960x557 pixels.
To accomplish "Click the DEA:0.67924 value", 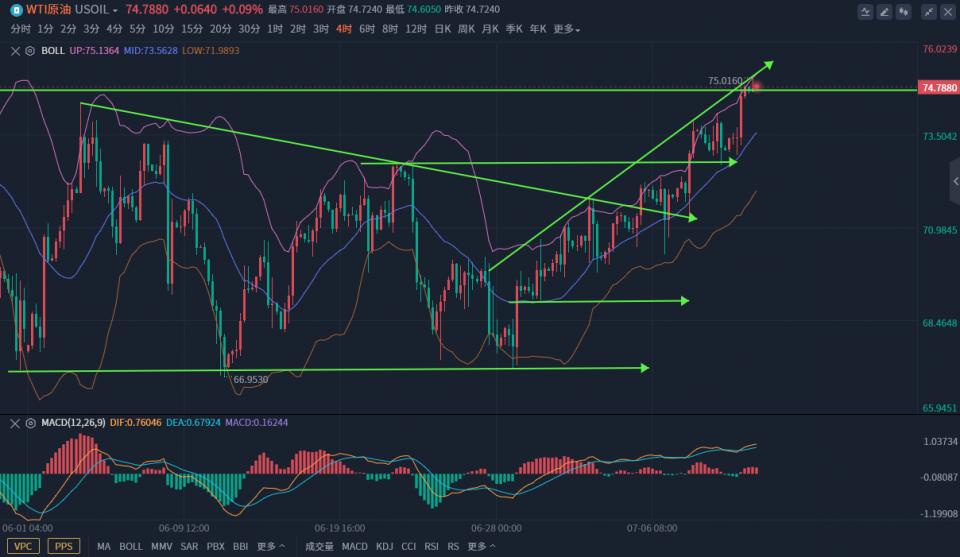I will click(x=193, y=423).
